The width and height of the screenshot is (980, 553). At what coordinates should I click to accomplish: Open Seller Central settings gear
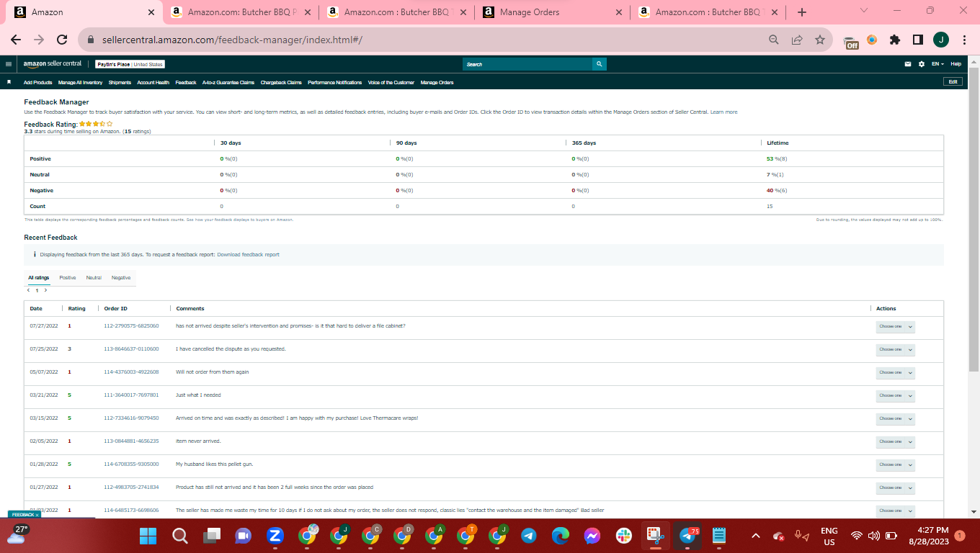pyautogui.click(x=922, y=64)
